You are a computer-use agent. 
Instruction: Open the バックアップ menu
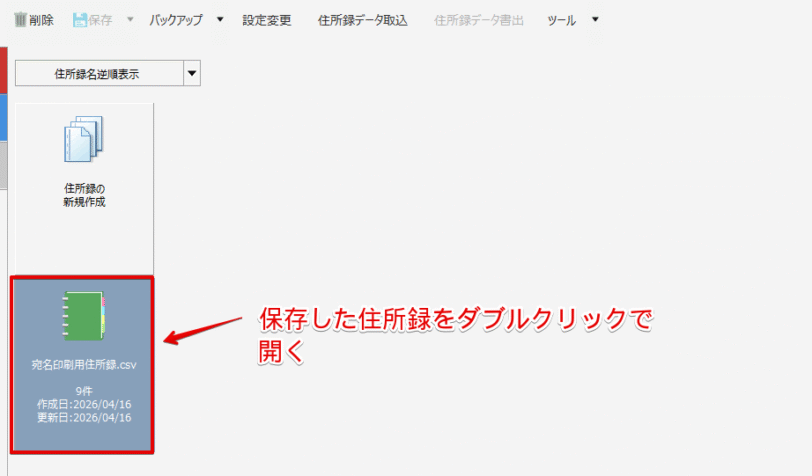tap(176, 20)
